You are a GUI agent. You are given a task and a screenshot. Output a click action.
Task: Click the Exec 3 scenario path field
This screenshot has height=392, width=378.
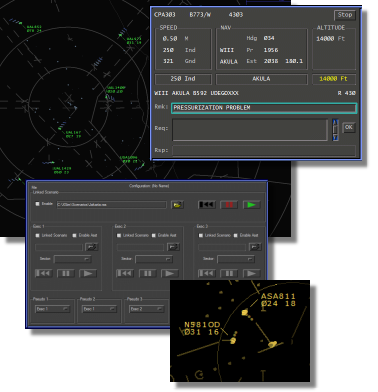[222, 247]
